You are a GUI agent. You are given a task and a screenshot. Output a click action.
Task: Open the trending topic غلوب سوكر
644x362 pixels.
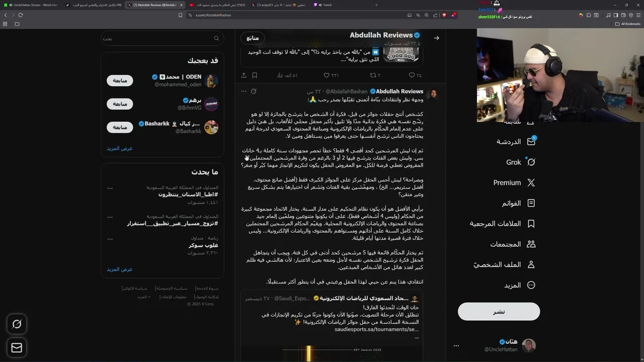click(x=203, y=245)
